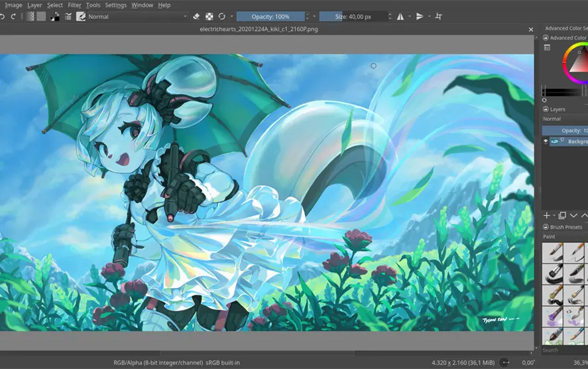The height and width of the screenshot is (369, 588).
Task: Click the wrap around mode crop-like icon
Action: [439, 17]
